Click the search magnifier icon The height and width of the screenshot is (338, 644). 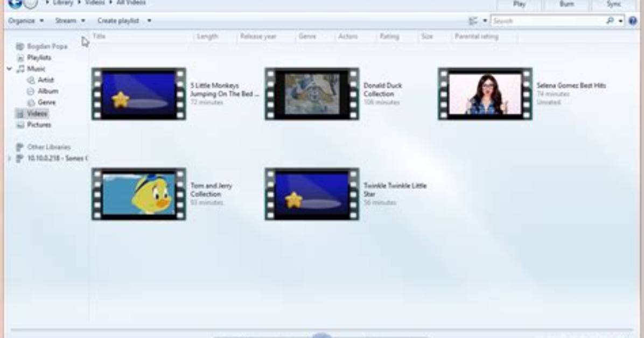pos(610,20)
